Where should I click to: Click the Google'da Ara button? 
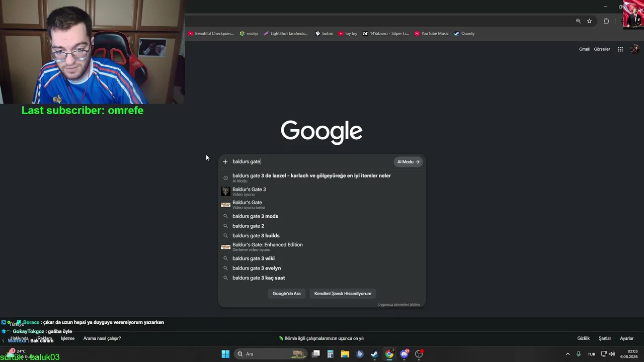point(286,294)
